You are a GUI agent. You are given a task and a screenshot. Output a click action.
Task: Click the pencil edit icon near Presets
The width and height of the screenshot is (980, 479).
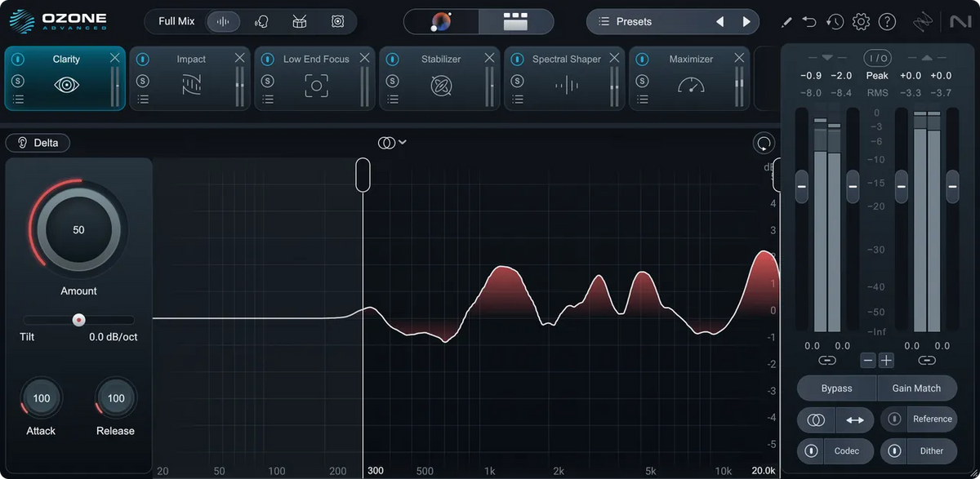pyautogui.click(x=786, y=21)
